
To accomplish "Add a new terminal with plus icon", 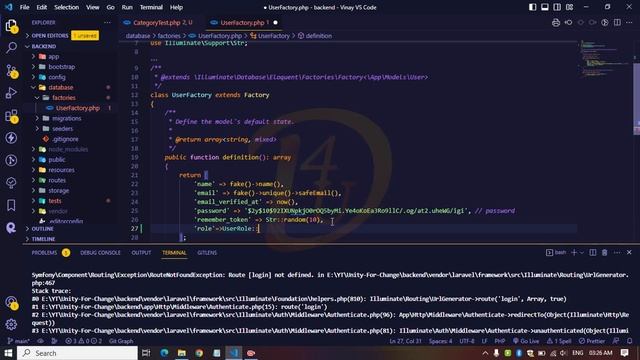I will pyautogui.click(x=574, y=253).
